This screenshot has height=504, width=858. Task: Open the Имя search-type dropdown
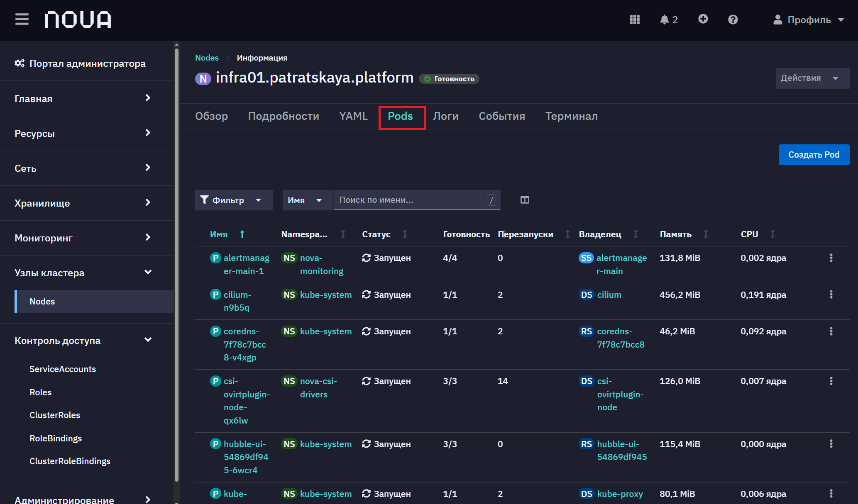point(308,200)
